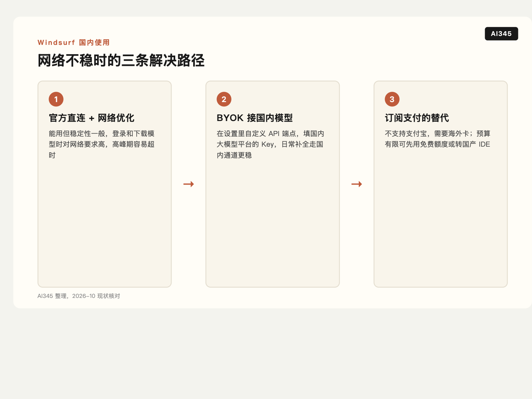Click the description starting '能用但稳定性一般'
This screenshot has width=532, height=399.
pyautogui.click(x=102, y=144)
